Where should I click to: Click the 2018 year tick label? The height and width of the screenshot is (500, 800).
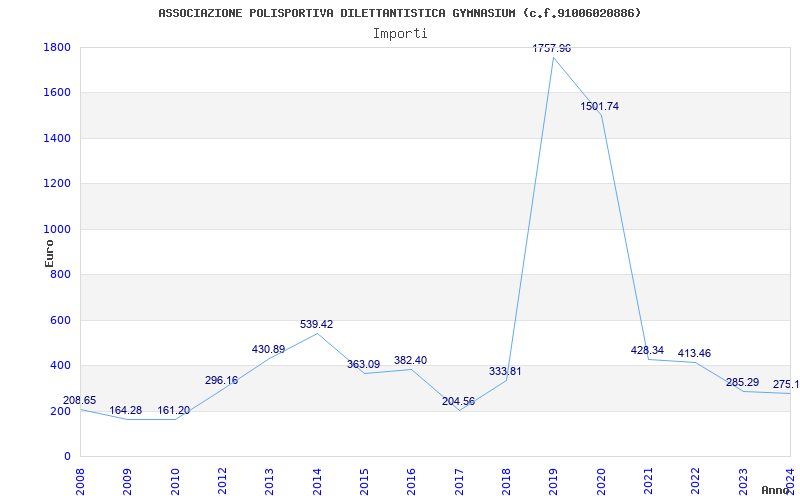click(x=506, y=482)
